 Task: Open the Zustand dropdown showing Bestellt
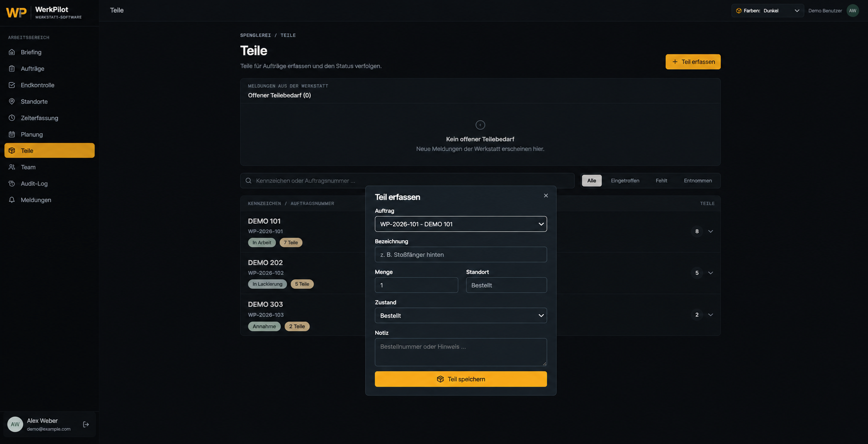point(461,315)
